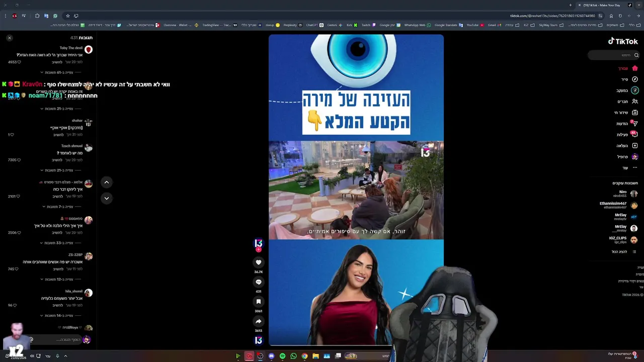Open the Upload plus icon
Image resolution: width=644 pixels, height=362 pixels.
coord(635,146)
